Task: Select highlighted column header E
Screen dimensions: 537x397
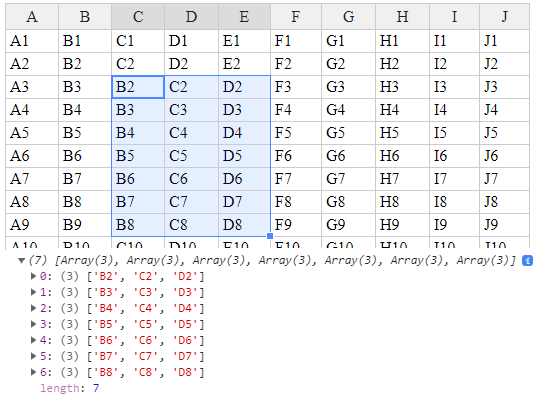Action: click(244, 16)
